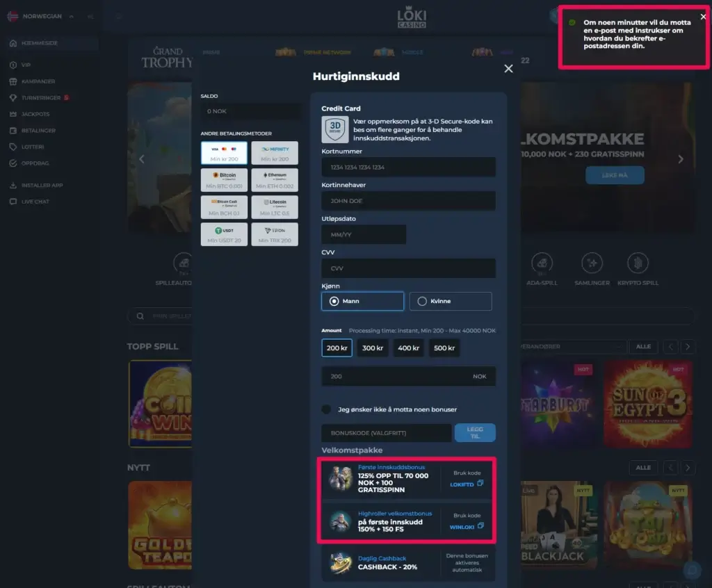
Task: Select the Mann gender radio button
Action: click(x=334, y=301)
